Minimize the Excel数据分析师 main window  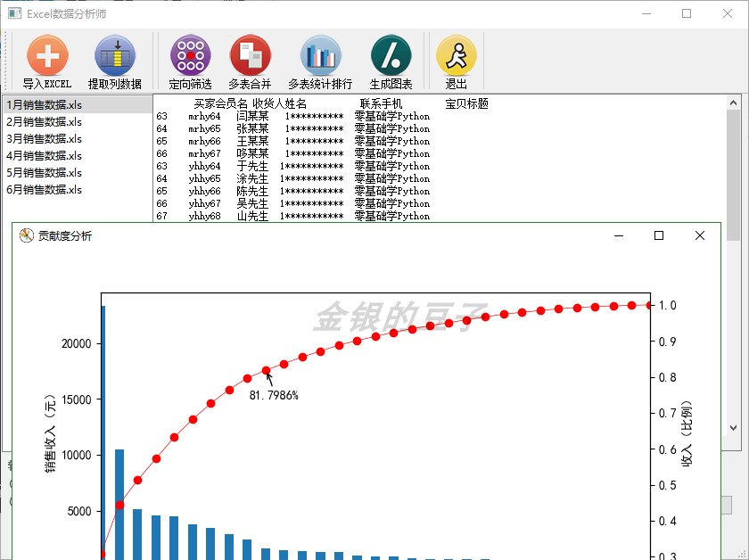click(646, 13)
